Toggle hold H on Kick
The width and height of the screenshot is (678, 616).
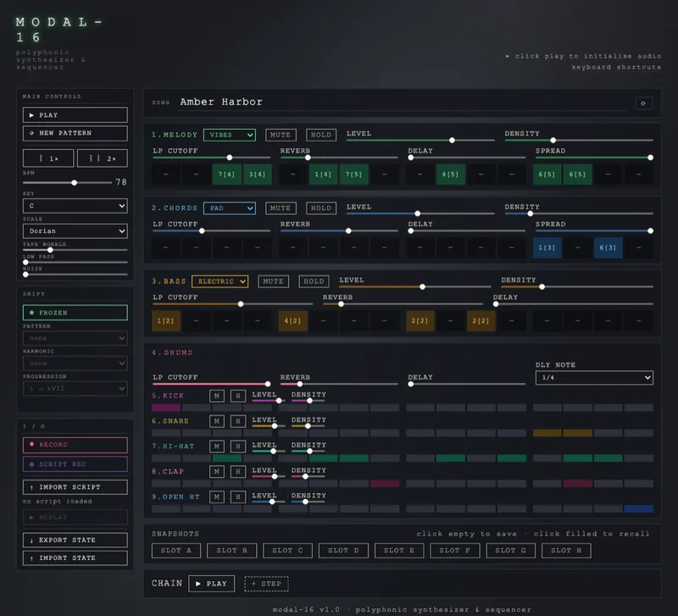click(x=238, y=396)
